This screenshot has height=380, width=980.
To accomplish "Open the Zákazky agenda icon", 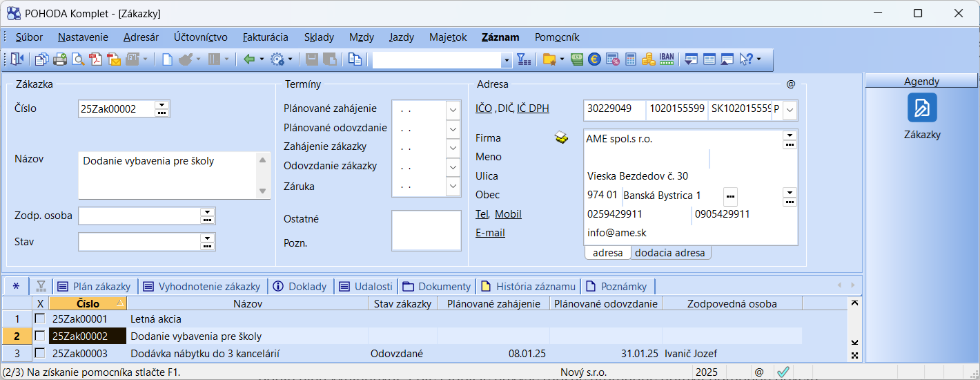I will (x=922, y=108).
